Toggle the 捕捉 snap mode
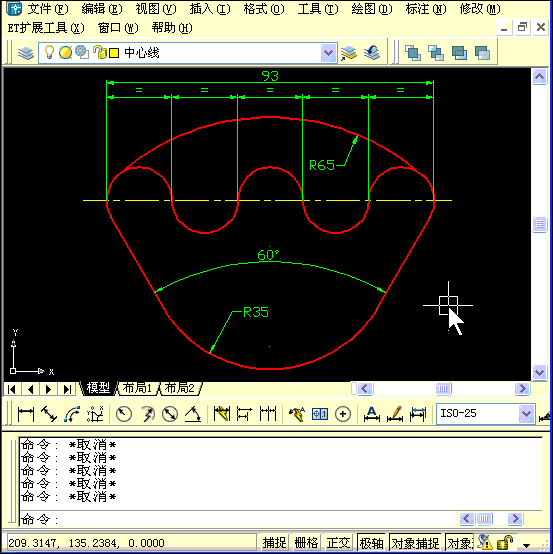Screen dimensions: 553x554 click(274, 543)
